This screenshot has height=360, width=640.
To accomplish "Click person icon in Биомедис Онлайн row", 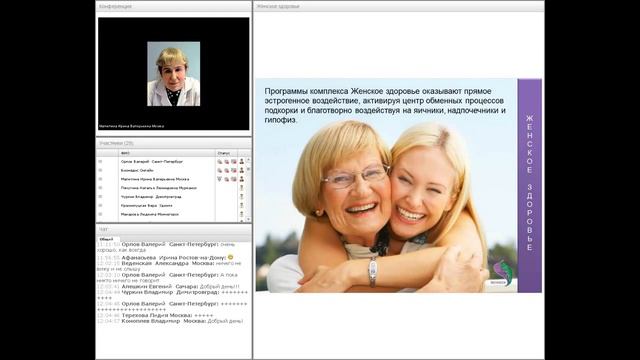I will [x=242, y=170].
